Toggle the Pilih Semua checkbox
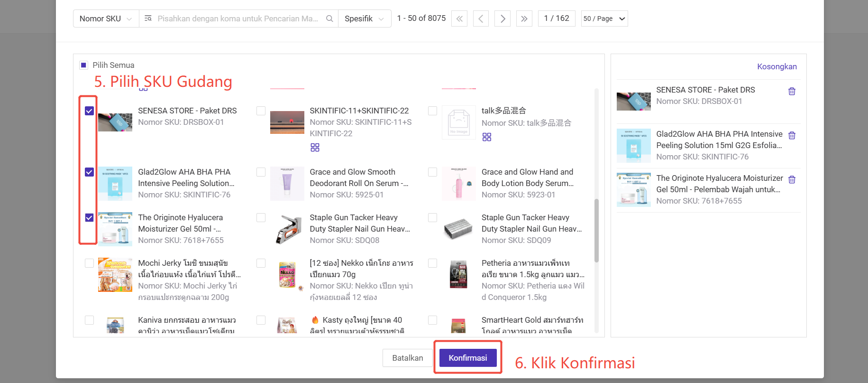868x383 pixels. (x=84, y=65)
